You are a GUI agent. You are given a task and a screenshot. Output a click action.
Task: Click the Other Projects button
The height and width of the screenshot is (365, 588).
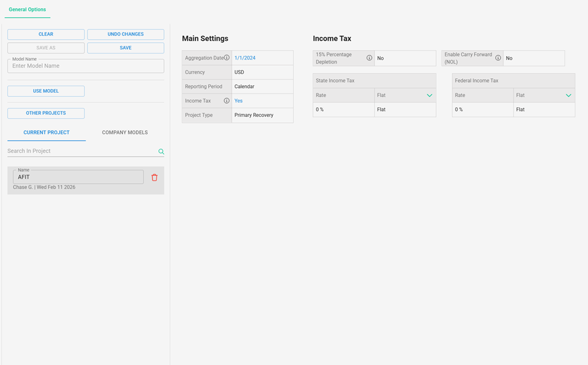46,113
